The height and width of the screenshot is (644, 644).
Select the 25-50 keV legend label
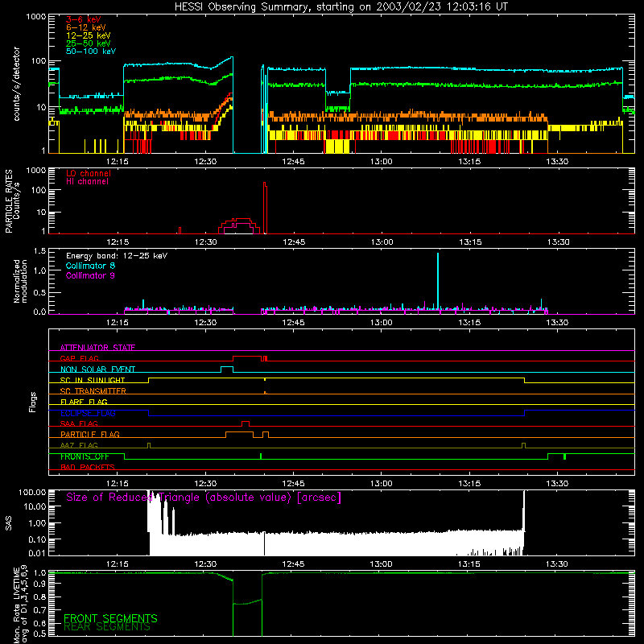pyautogui.click(x=89, y=43)
